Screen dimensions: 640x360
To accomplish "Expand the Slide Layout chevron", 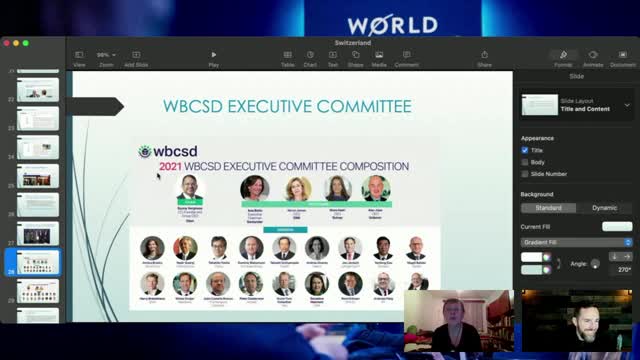I will [x=627, y=105].
